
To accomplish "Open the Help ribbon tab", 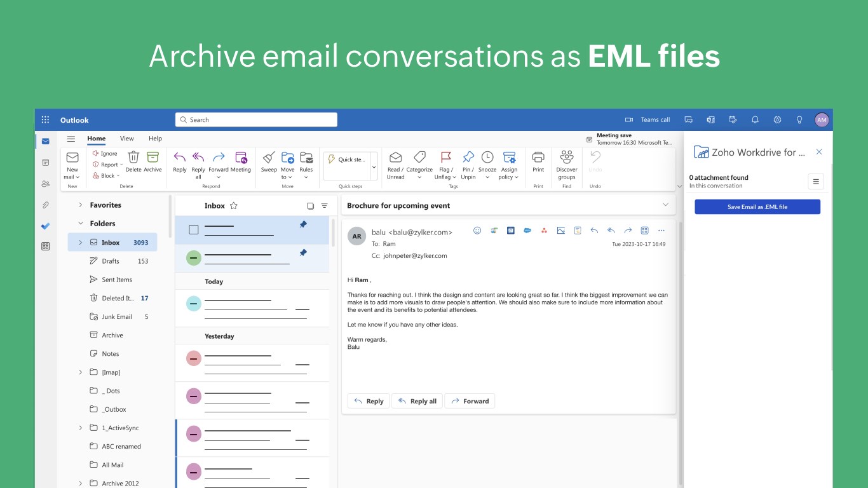I will coord(155,139).
